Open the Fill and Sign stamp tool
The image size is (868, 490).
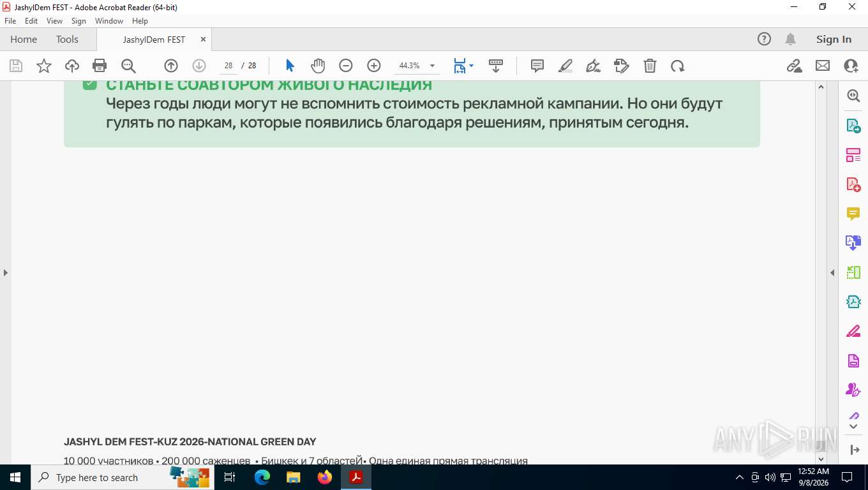(621, 66)
